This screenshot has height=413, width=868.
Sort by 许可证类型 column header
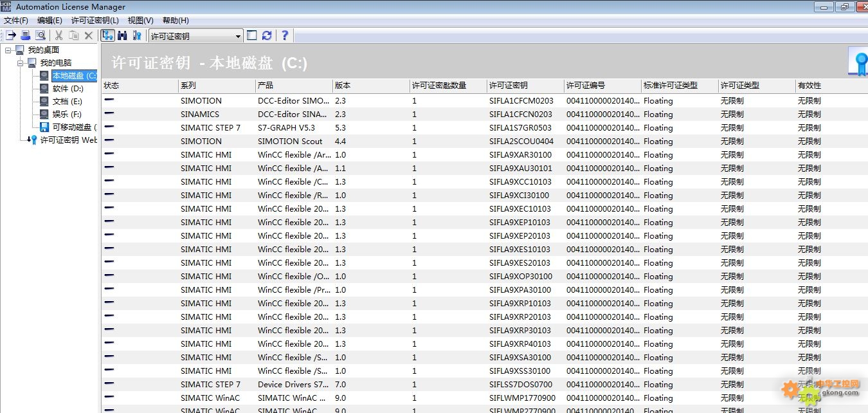[757, 86]
